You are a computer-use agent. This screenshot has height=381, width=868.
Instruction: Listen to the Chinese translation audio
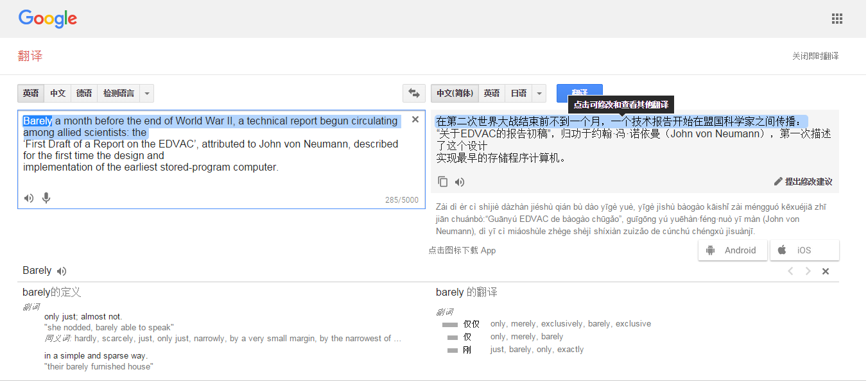(460, 182)
